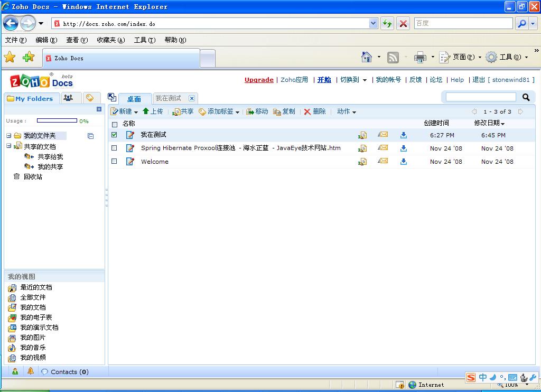
Task: Click the expand panel icon left of 桌面 tab
Action: tap(112, 97)
